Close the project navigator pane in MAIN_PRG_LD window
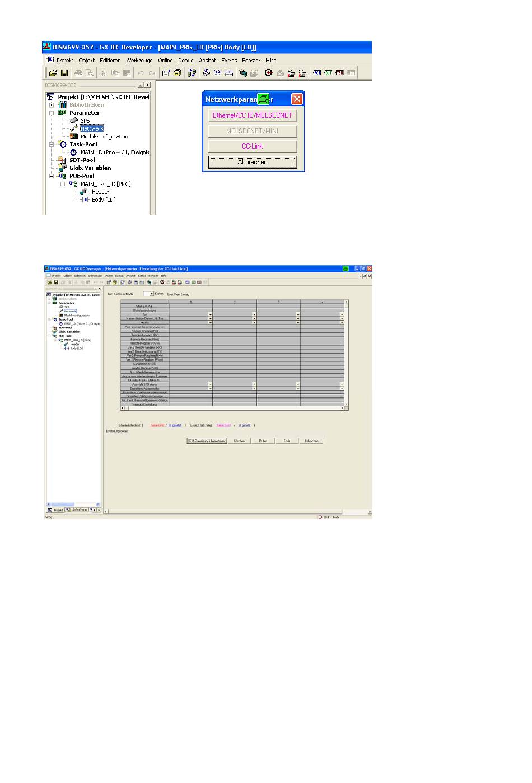Image resolution: width=532 pixels, height=783 pixels. (x=148, y=85)
